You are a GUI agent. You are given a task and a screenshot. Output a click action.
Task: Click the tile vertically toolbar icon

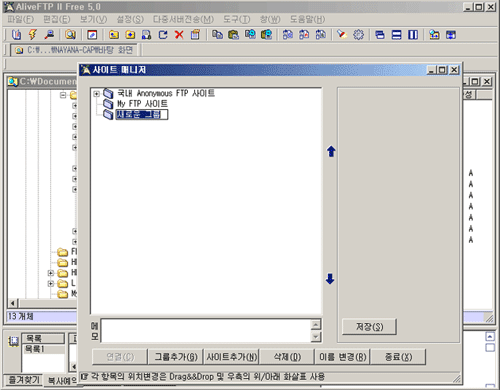413,35
